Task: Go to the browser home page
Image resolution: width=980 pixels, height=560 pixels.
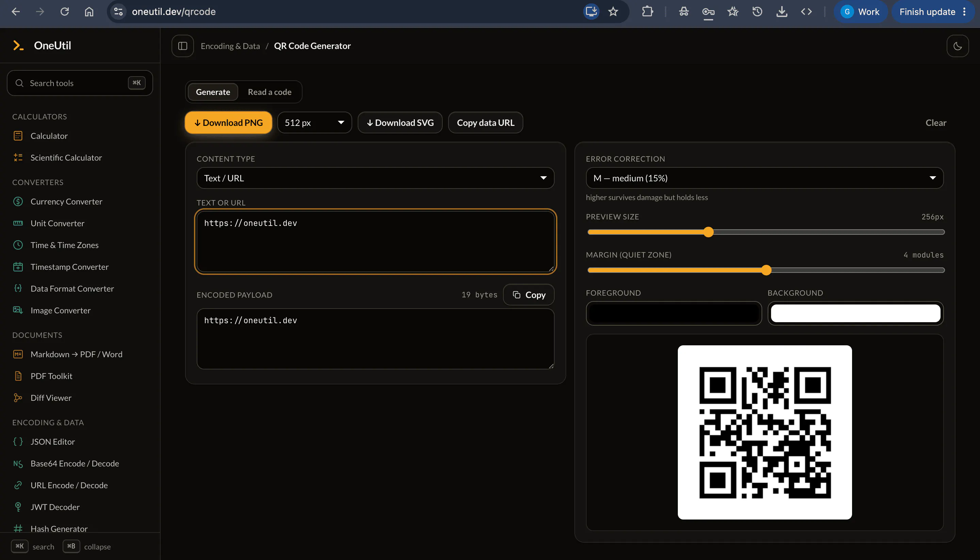Action: click(89, 12)
